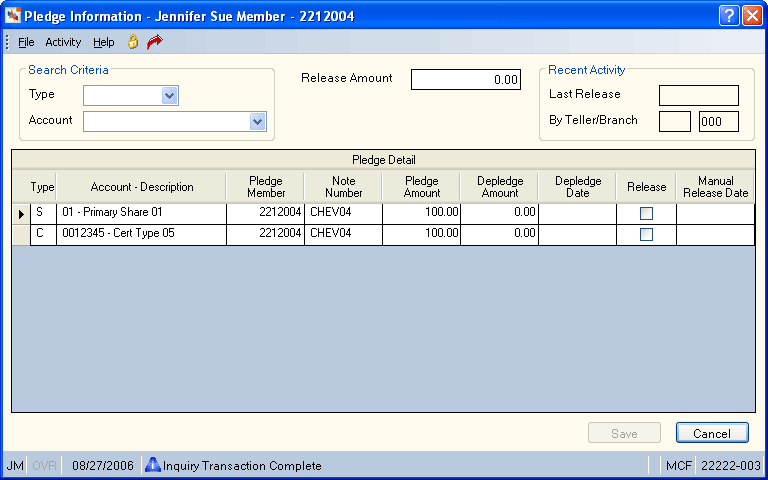The height and width of the screenshot is (480, 768).
Task: Click the Save button
Action: tap(624, 433)
